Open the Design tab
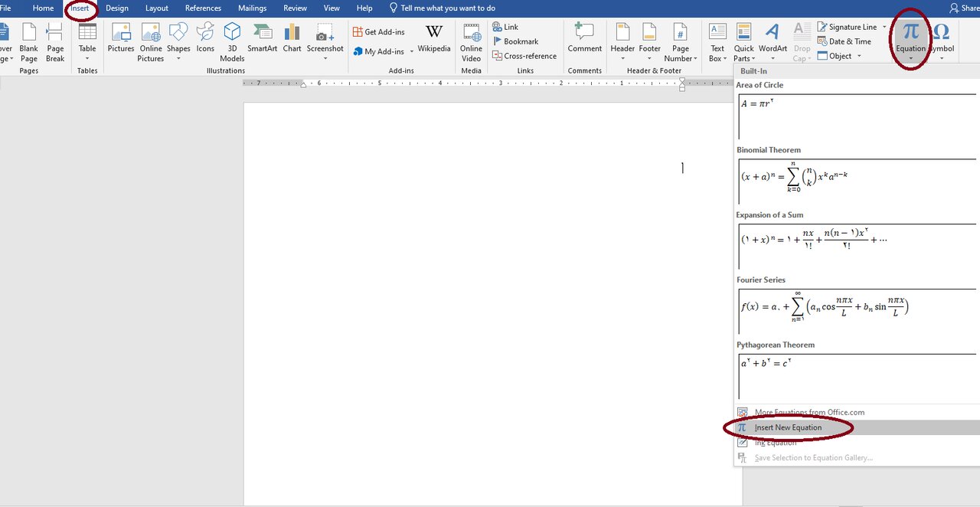Image resolution: width=980 pixels, height=507 pixels. point(117,8)
